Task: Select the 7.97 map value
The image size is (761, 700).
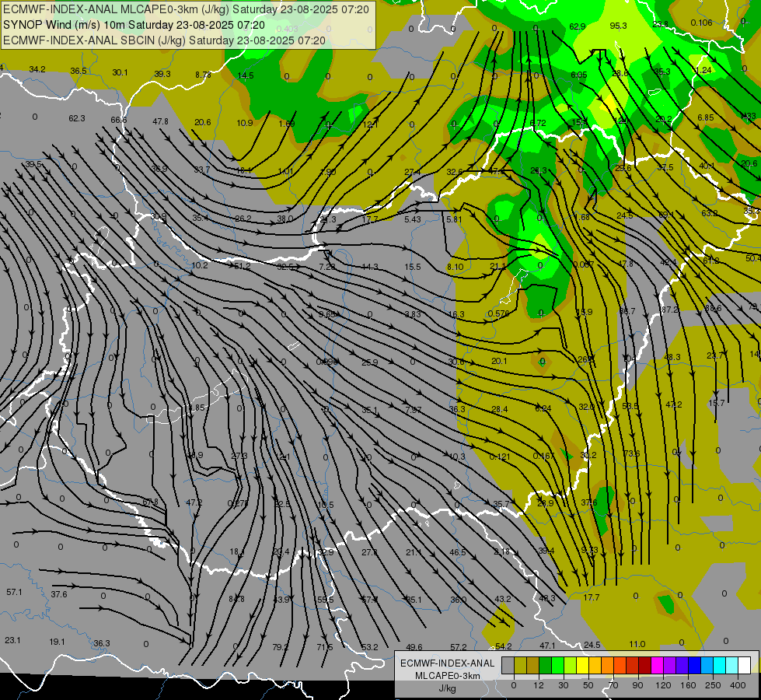Action: click(413, 410)
